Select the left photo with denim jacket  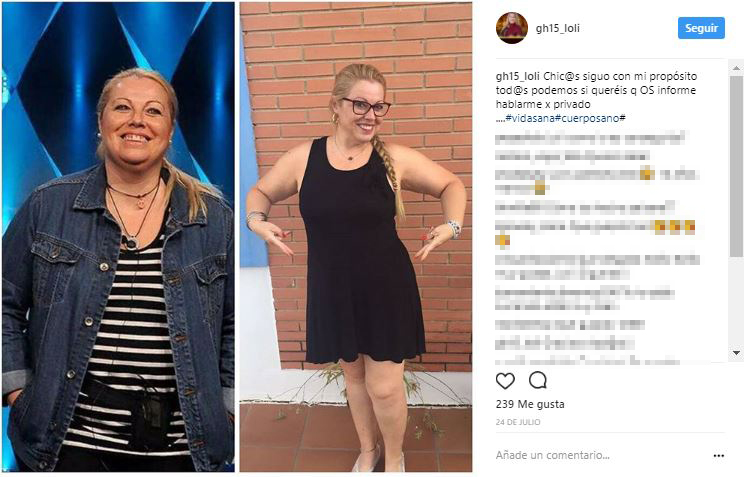coord(118,237)
